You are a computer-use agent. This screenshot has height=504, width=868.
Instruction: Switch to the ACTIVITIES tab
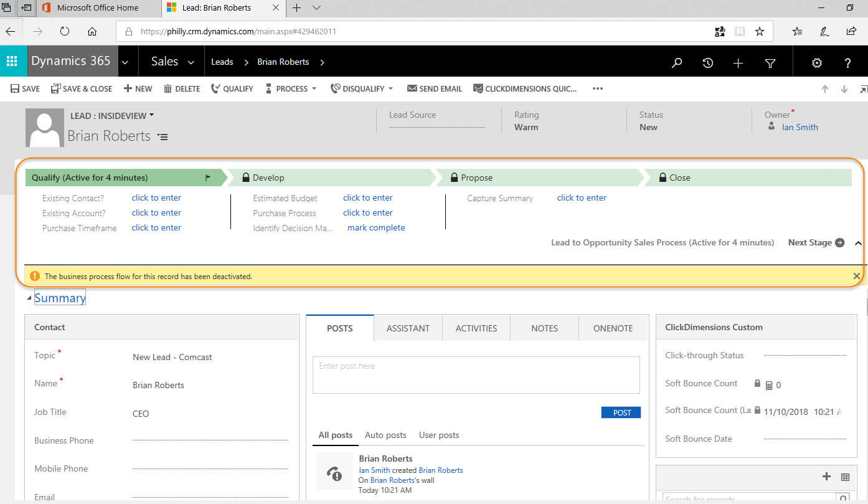[476, 328]
